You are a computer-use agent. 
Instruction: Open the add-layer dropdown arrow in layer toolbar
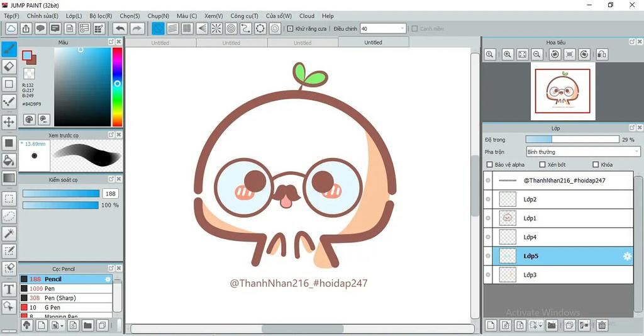point(540,325)
